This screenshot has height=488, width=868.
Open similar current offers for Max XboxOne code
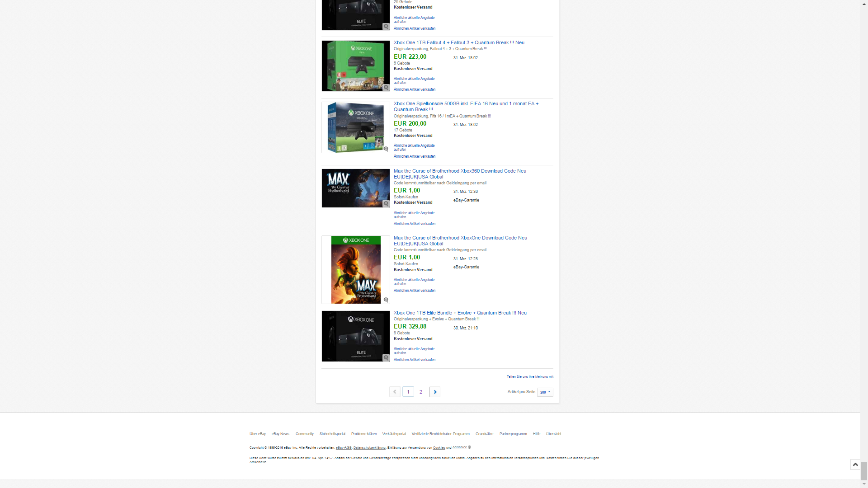pos(414,282)
